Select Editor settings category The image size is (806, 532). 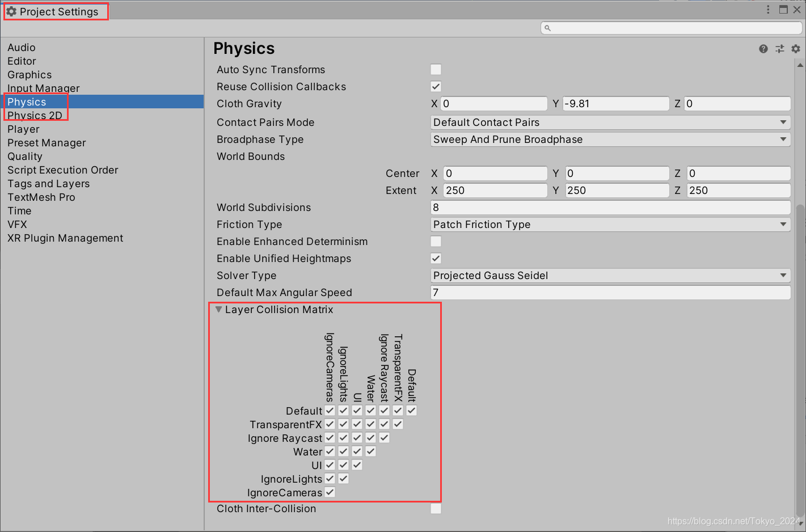tap(22, 61)
